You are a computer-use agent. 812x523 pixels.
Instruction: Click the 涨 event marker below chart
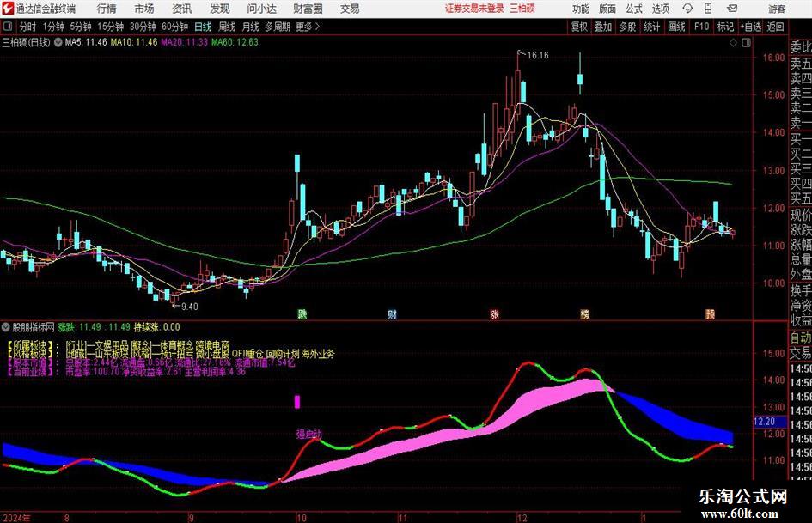pyautogui.click(x=495, y=313)
